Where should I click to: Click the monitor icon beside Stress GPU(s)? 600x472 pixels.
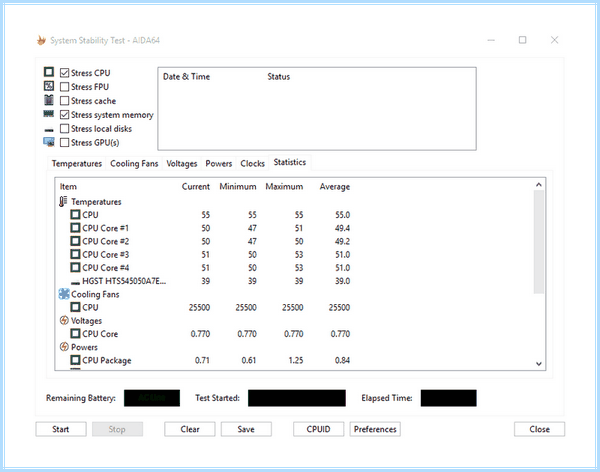49,142
